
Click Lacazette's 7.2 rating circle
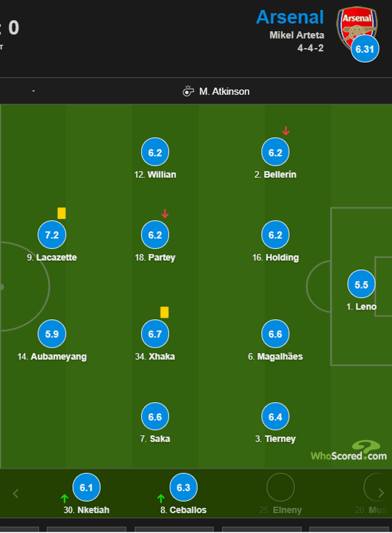point(52,235)
